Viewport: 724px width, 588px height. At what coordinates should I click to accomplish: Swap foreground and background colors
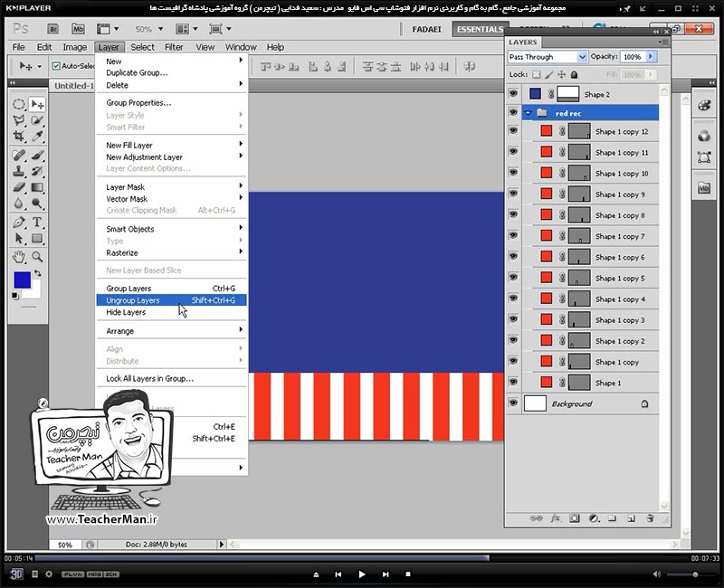click(37, 273)
